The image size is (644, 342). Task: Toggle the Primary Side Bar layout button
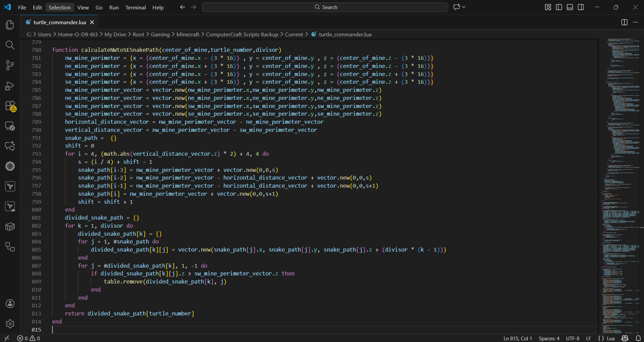[559, 7]
